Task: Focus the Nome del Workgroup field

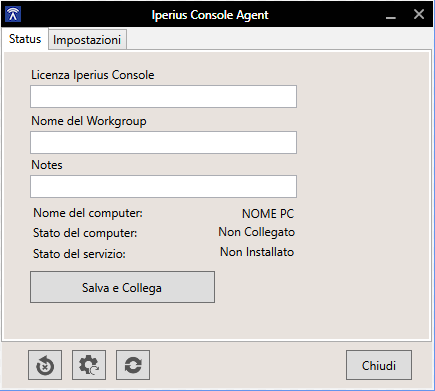Action: click(163, 143)
